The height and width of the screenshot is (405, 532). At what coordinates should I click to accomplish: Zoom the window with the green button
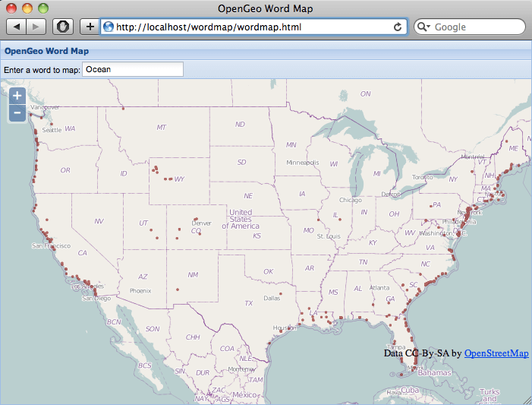coord(43,8)
